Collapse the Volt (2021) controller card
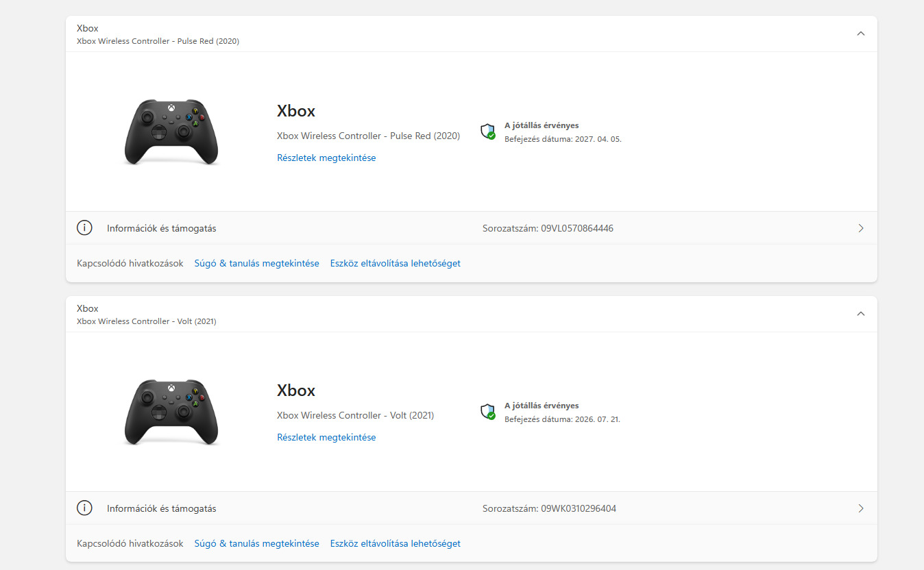 [x=861, y=314]
